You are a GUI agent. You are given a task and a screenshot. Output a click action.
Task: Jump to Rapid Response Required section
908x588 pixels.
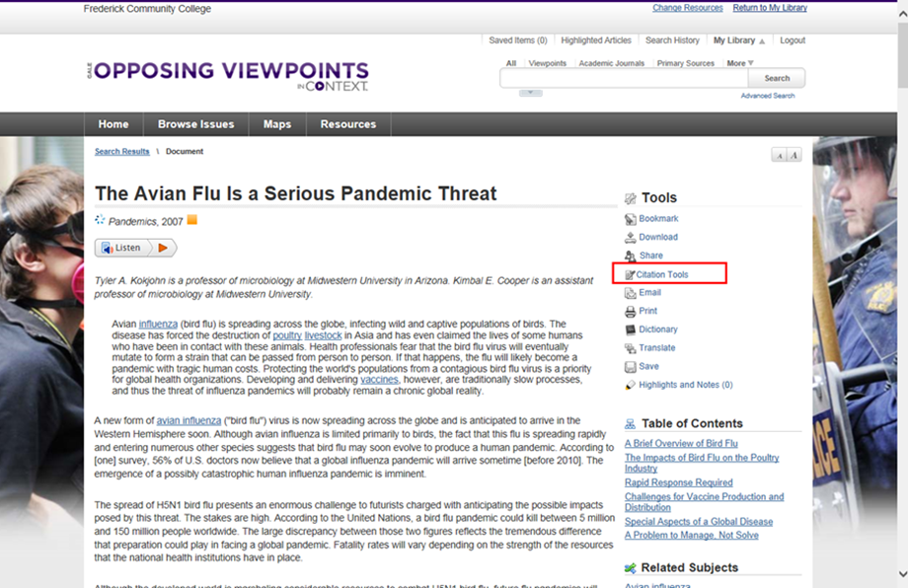pyautogui.click(x=679, y=482)
